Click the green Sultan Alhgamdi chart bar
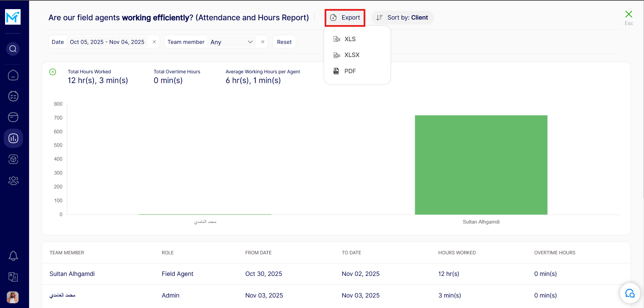The width and height of the screenshot is (644, 308). (481, 165)
